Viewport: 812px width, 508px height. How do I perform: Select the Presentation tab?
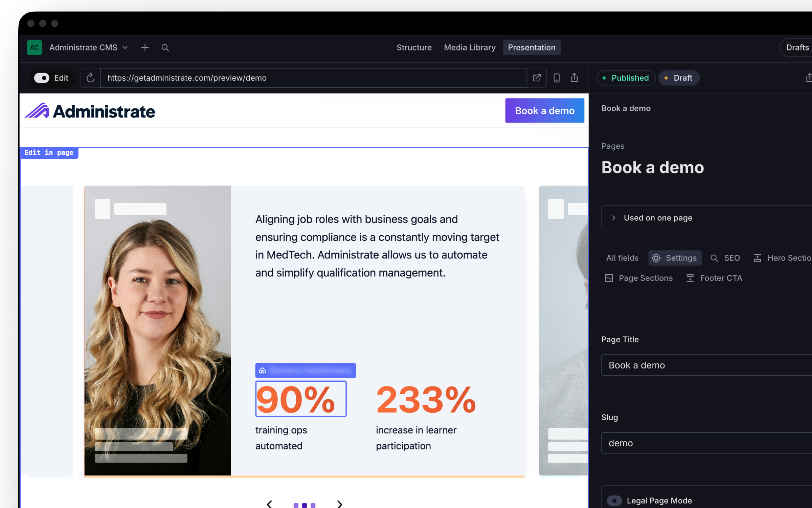point(532,47)
